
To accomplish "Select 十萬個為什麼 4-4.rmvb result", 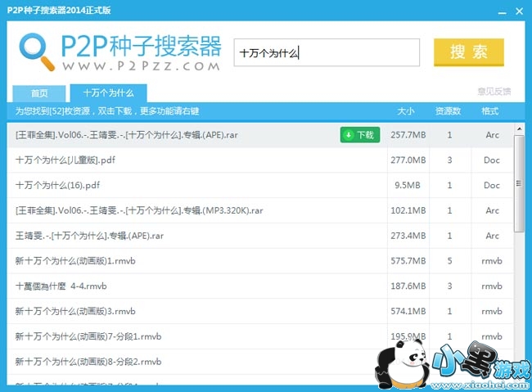I will pyautogui.click(x=260, y=286).
